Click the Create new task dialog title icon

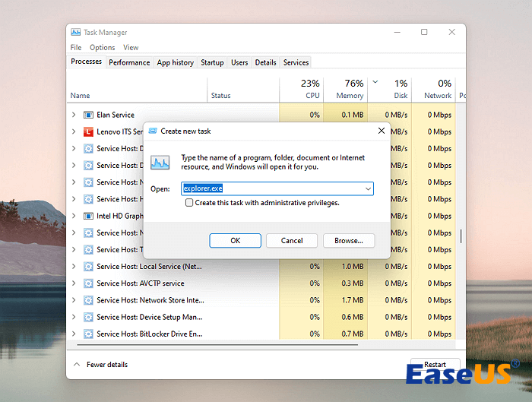tap(153, 131)
